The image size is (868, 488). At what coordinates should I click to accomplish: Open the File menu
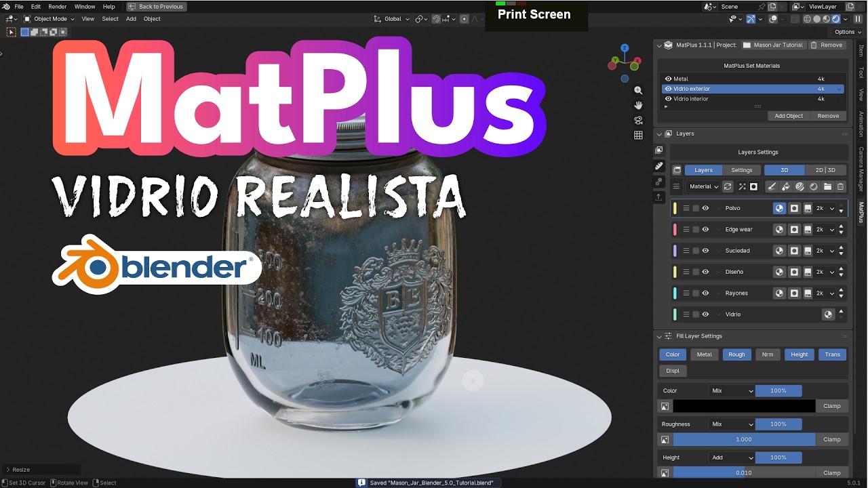pyautogui.click(x=19, y=6)
